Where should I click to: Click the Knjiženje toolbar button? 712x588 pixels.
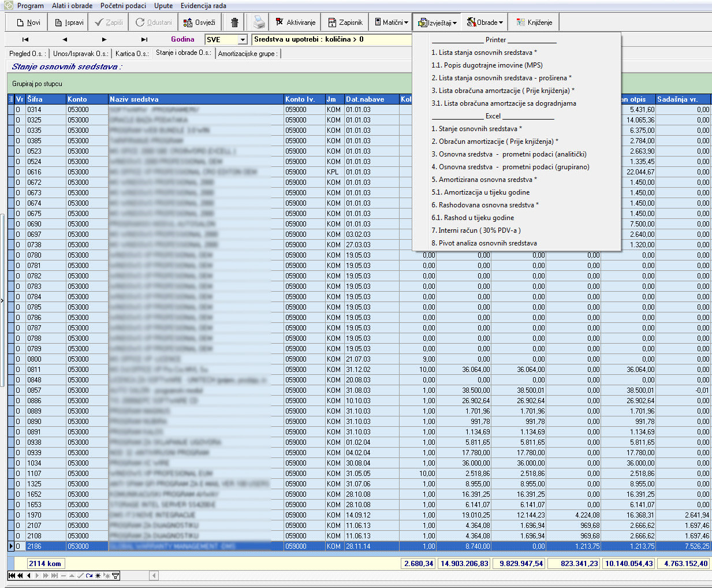point(534,23)
